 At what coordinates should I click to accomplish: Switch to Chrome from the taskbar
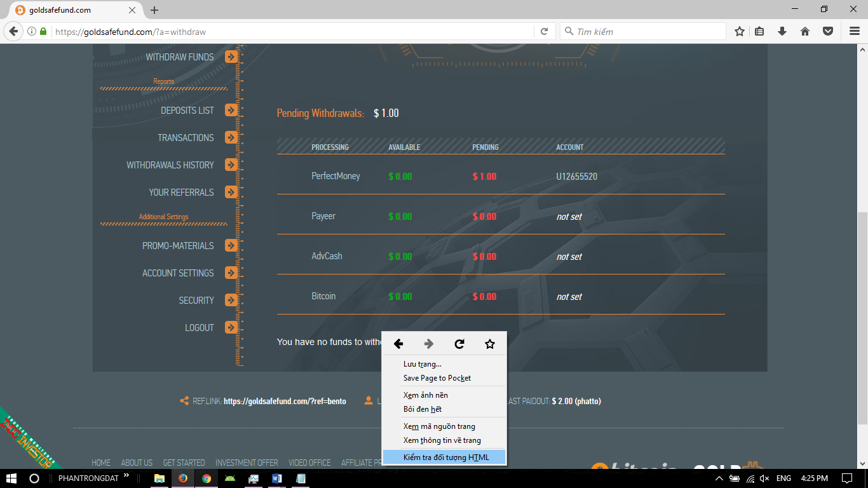click(207, 478)
